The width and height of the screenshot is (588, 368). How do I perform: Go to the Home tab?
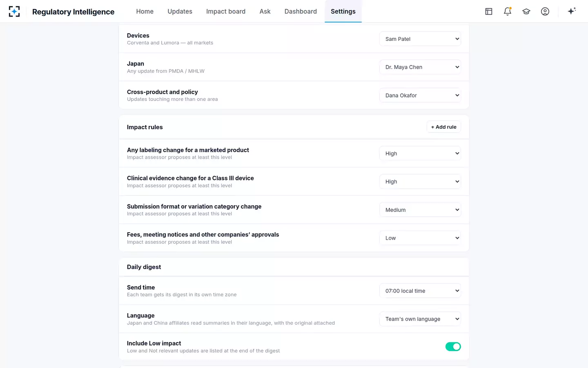click(x=145, y=11)
